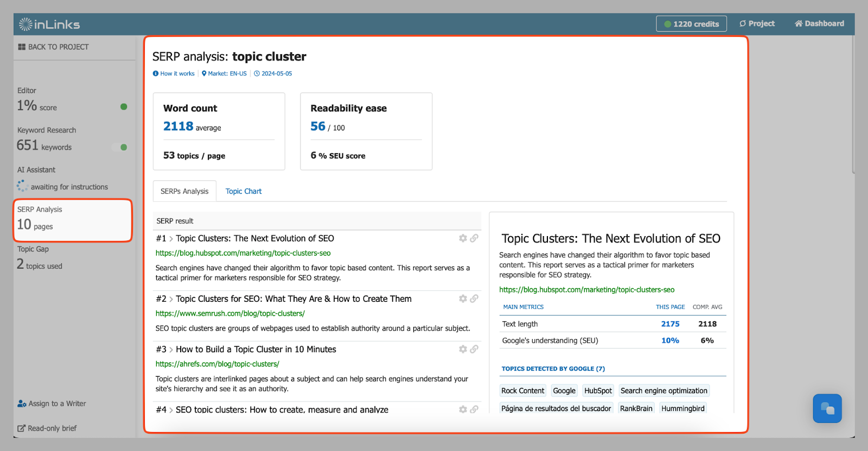Click Página de resultados del buscador tag
The height and width of the screenshot is (451, 868).
tap(556, 408)
